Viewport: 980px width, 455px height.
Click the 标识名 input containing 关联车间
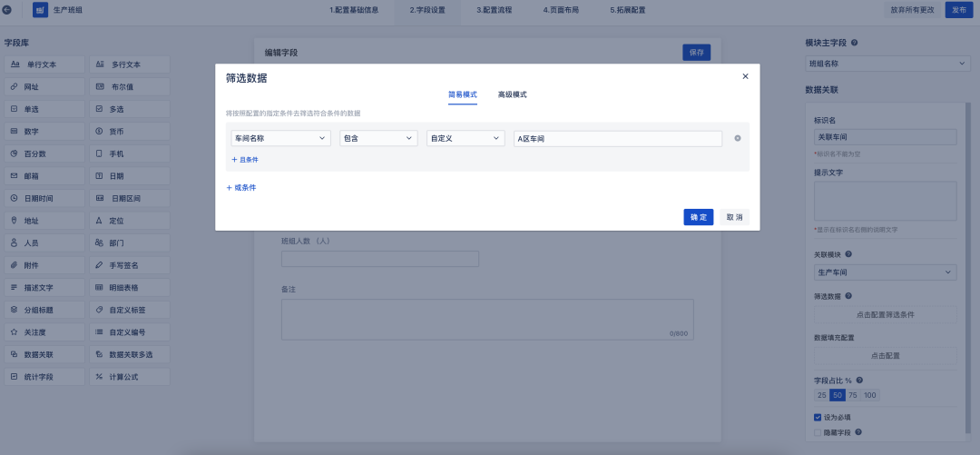click(885, 137)
